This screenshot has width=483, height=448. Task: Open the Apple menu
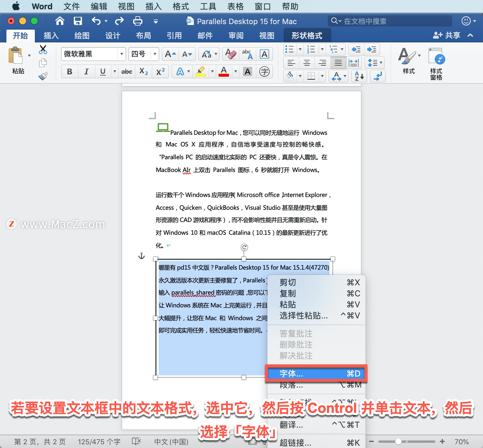click(x=16, y=6)
